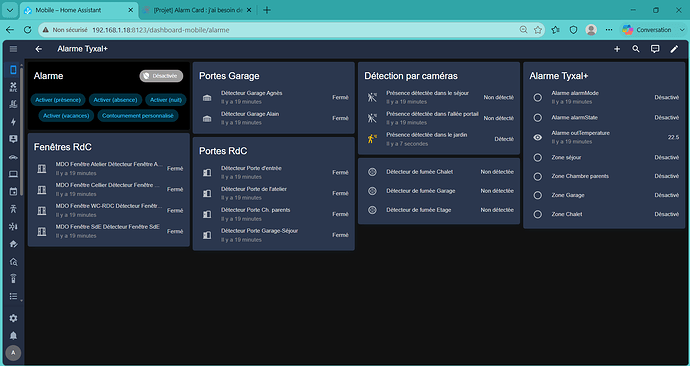This screenshot has width=690, height=366.
Task: Go back using the arrow beside Alarme Tyxal+
Action: pyautogui.click(x=39, y=49)
